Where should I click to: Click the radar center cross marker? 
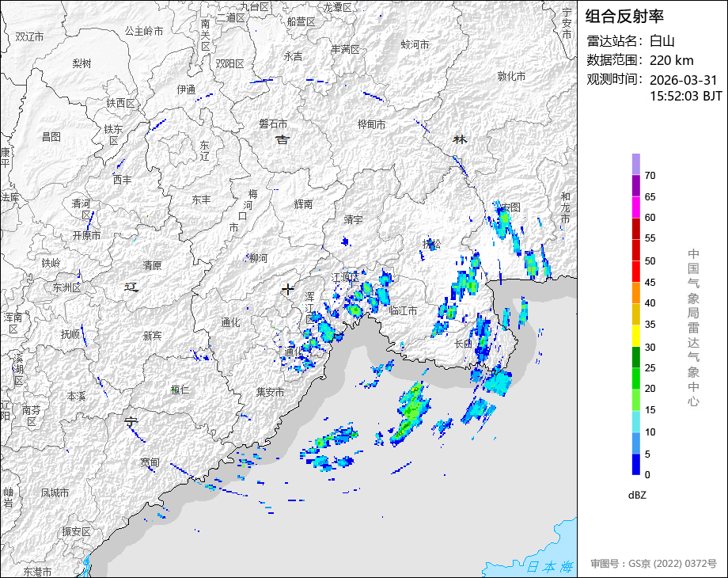[x=288, y=290]
